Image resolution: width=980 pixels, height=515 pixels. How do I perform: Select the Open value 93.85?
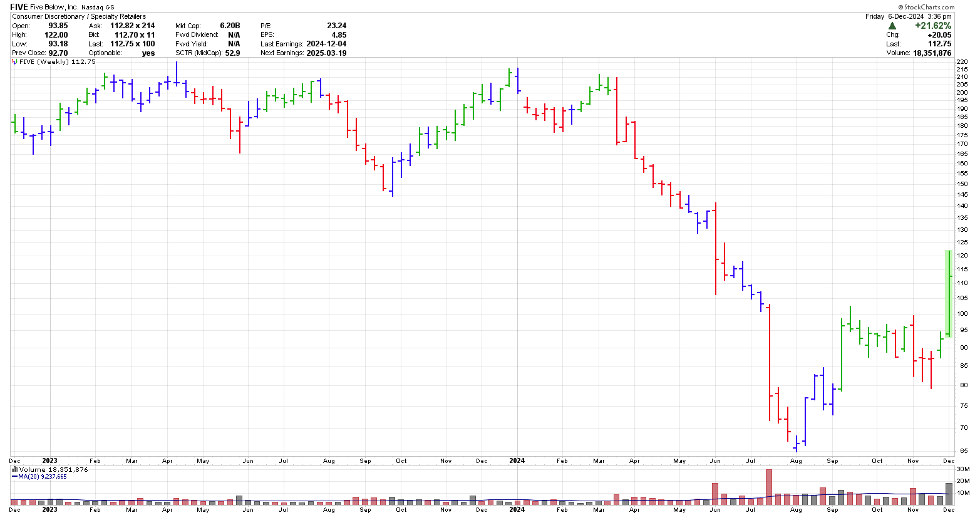coord(58,26)
